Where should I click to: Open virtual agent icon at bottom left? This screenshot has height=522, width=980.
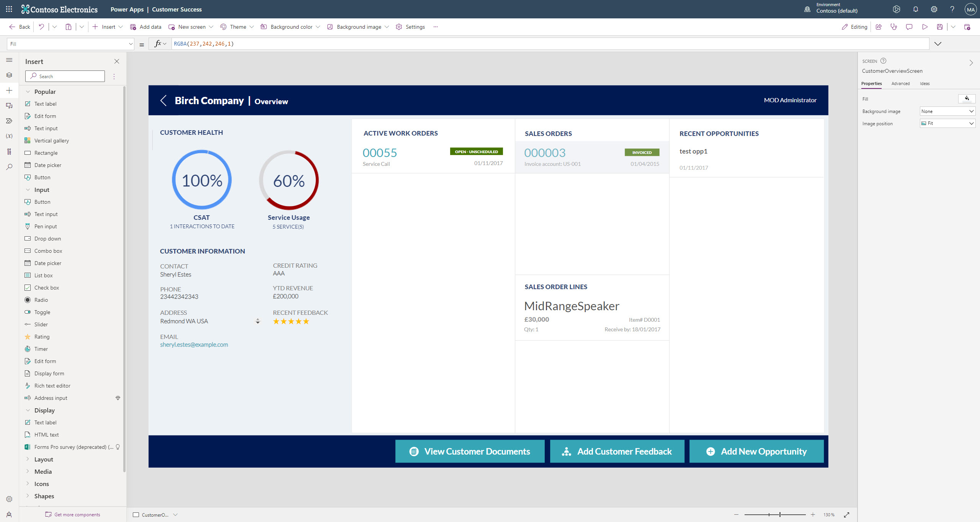pyautogui.click(x=9, y=514)
